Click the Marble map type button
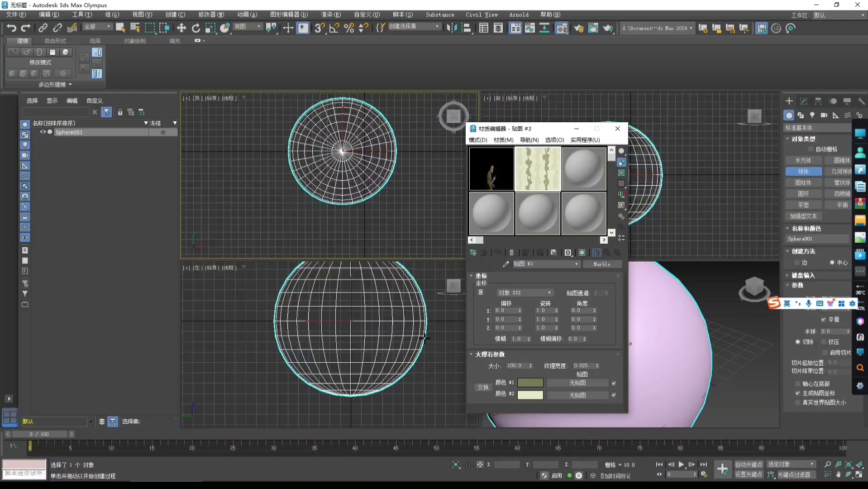This screenshot has width=868, height=489. pyautogui.click(x=602, y=264)
